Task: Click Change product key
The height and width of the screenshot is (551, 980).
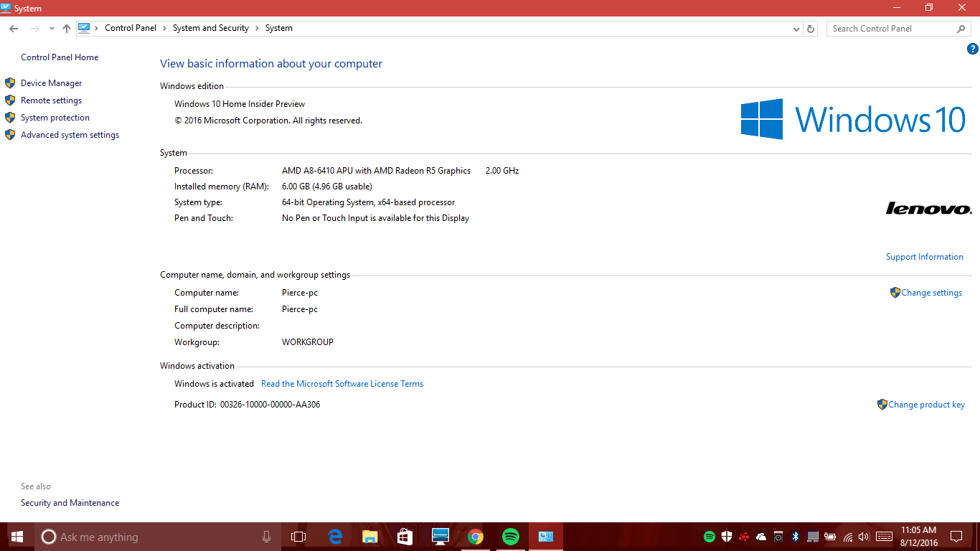Action: pyautogui.click(x=927, y=405)
